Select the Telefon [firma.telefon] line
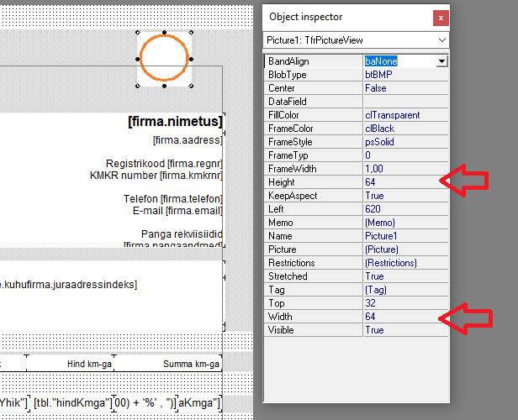518x420 pixels. click(x=173, y=199)
